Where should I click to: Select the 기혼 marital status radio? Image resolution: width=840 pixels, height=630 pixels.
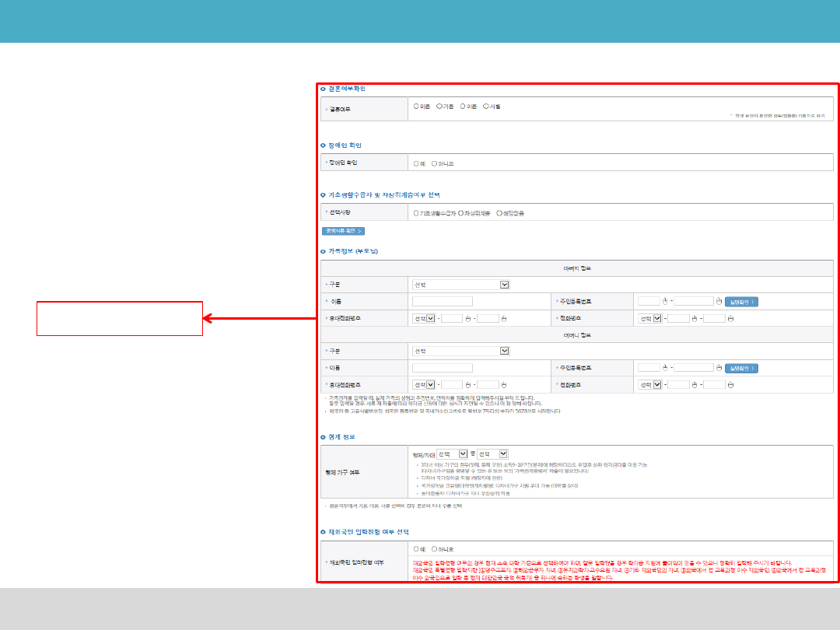pyautogui.click(x=439, y=107)
